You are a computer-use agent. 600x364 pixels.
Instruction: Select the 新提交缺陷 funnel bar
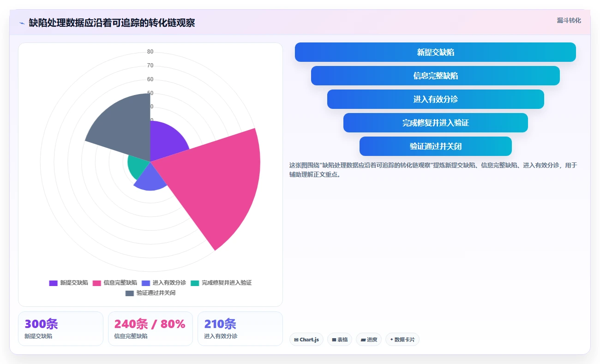coord(435,52)
